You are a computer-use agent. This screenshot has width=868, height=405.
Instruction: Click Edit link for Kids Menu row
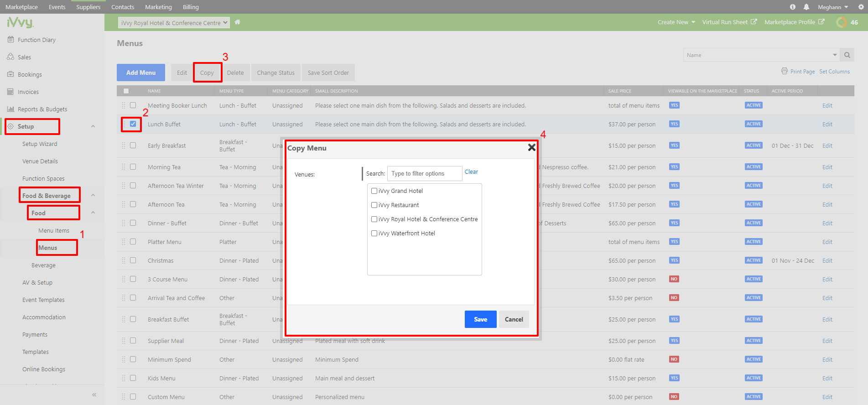827,378
